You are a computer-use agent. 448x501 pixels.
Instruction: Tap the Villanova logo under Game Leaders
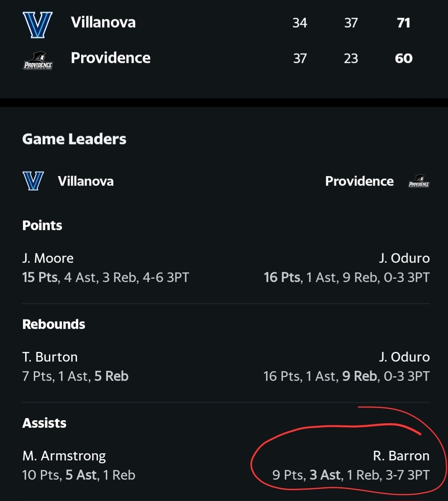pyautogui.click(x=33, y=181)
